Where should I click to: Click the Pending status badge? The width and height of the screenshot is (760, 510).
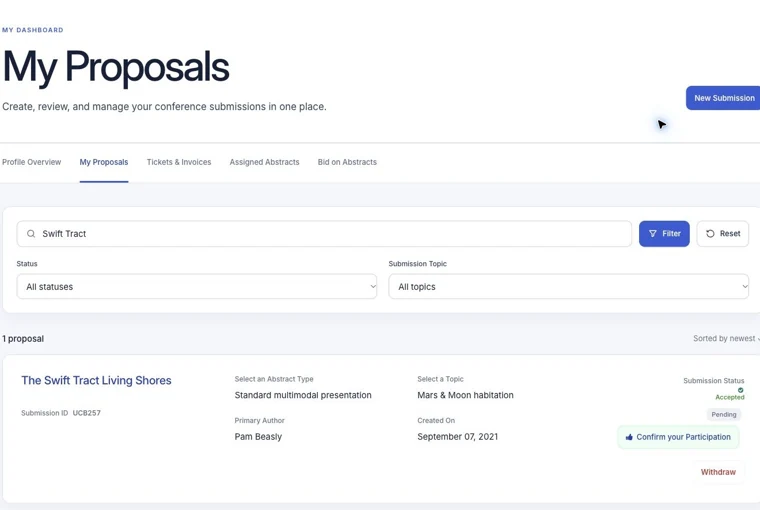coord(724,414)
